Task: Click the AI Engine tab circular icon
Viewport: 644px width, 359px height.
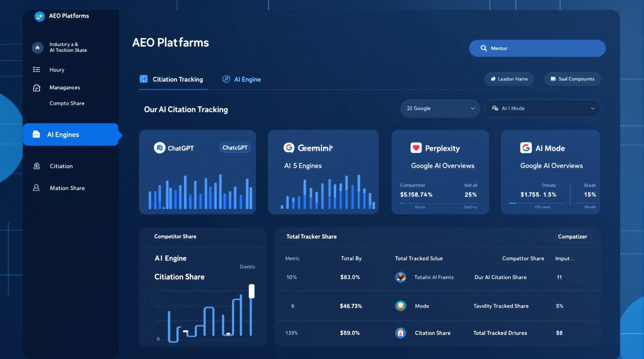Action: pos(226,79)
